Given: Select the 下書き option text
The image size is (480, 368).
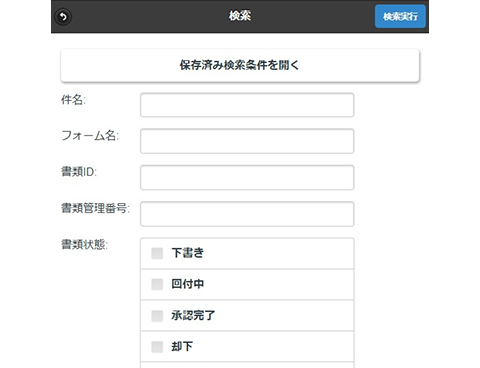Looking at the screenshot, I should [x=188, y=253].
